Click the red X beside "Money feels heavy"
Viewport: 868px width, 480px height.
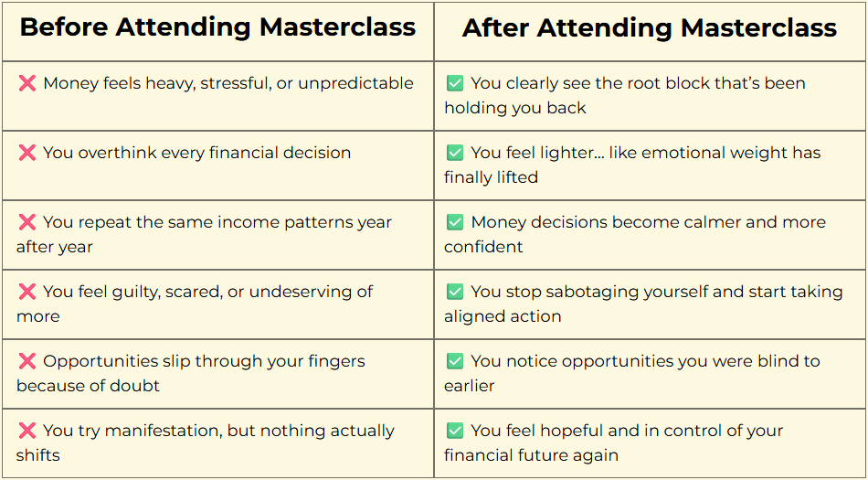tap(26, 84)
